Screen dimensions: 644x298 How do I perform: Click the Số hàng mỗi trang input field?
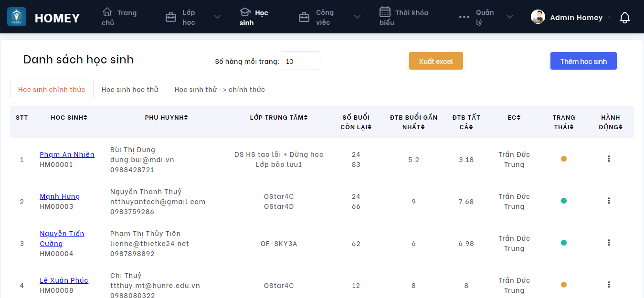[301, 61]
